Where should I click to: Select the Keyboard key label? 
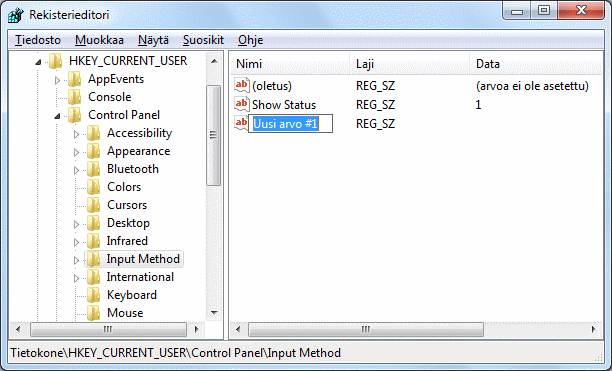tap(132, 295)
